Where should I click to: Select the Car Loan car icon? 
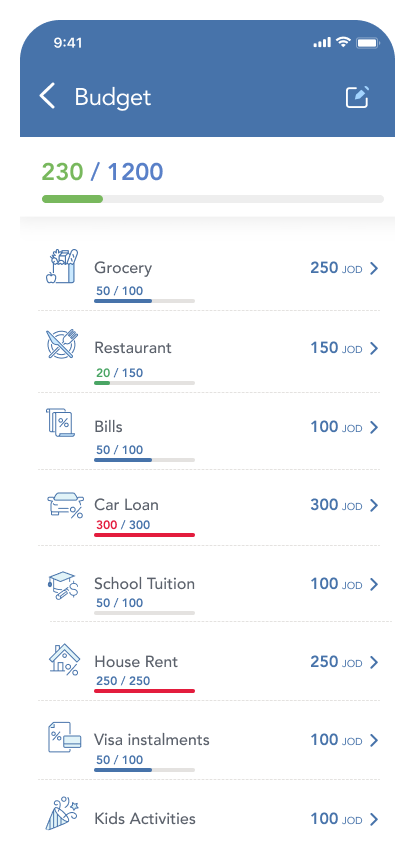(65, 505)
